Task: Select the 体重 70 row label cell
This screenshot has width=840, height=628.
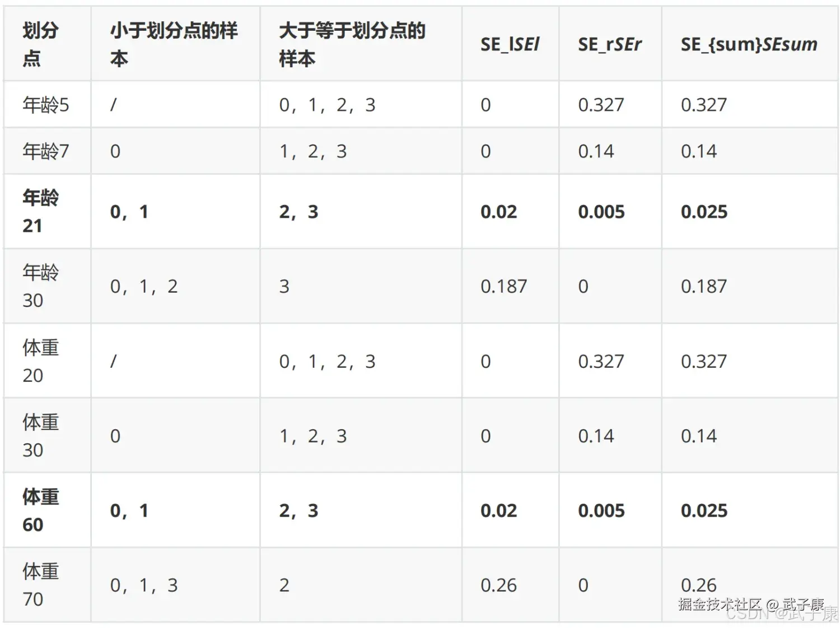Action: pyautogui.click(x=40, y=585)
